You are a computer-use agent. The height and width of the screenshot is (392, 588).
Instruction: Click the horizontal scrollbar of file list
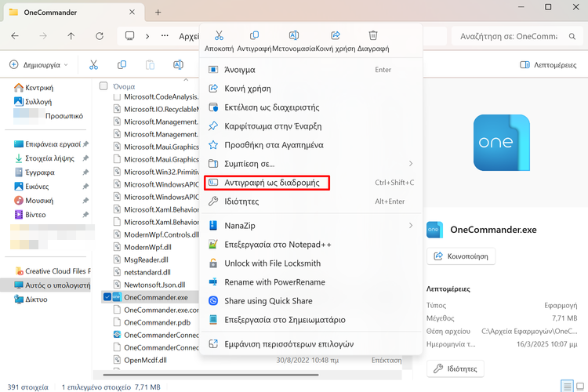pos(211,375)
